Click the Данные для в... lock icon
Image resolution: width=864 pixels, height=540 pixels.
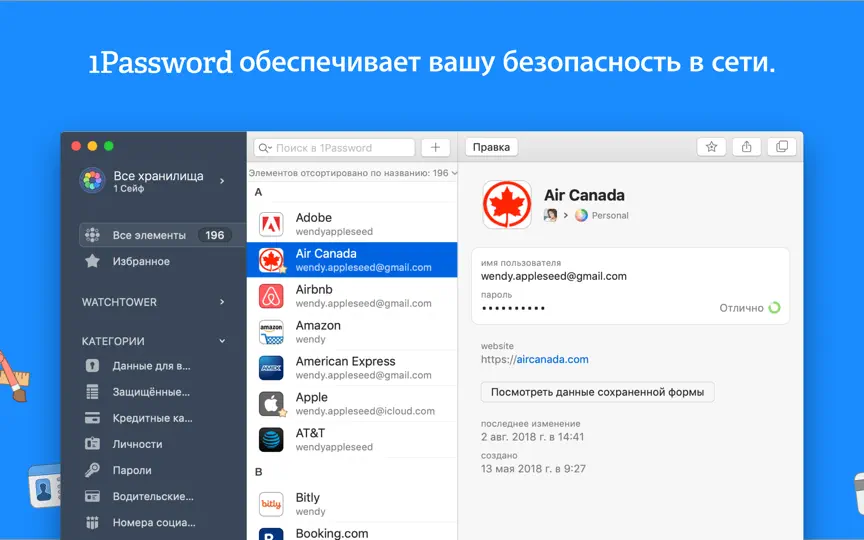(93, 365)
